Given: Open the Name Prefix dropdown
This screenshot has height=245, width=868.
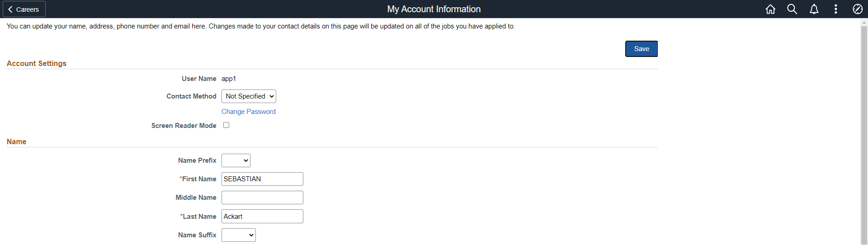Looking at the screenshot, I should point(236,160).
